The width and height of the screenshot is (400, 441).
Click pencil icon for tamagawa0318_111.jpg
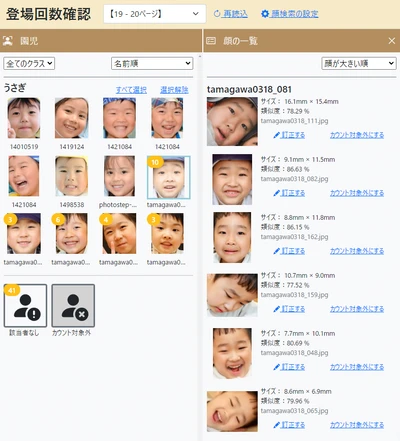coord(276,135)
